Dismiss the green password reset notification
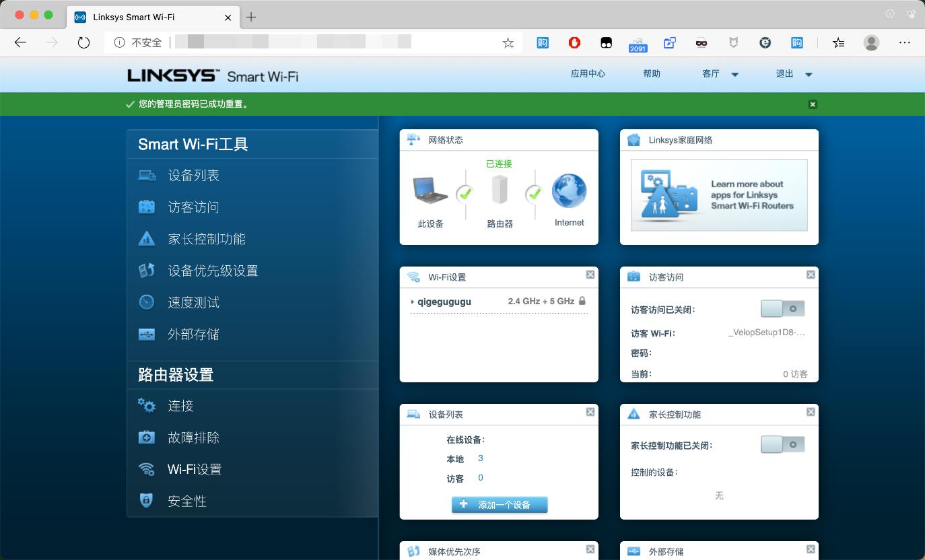 (813, 104)
